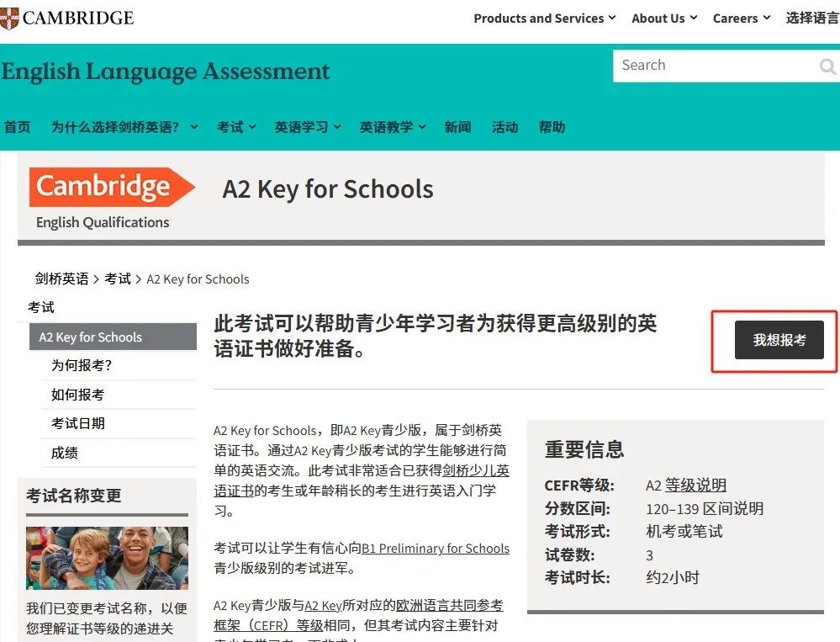The width and height of the screenshot is (840, 642).
Task: Select 考试日期 in the sidebar
Action: tap(78, 423)
